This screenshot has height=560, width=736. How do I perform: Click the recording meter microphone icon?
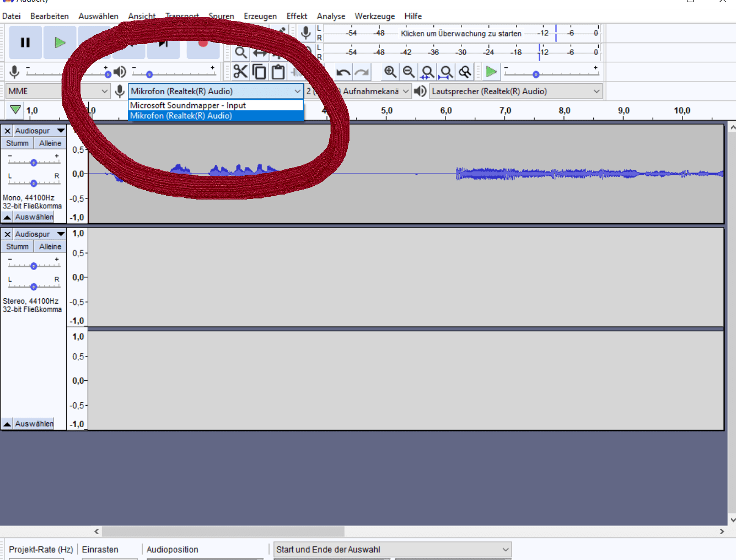306,33
